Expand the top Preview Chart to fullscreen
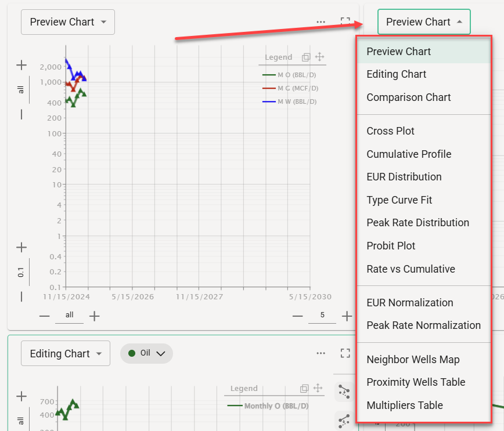504x431 pixels. pyautogui.click(x=345, y=22)
